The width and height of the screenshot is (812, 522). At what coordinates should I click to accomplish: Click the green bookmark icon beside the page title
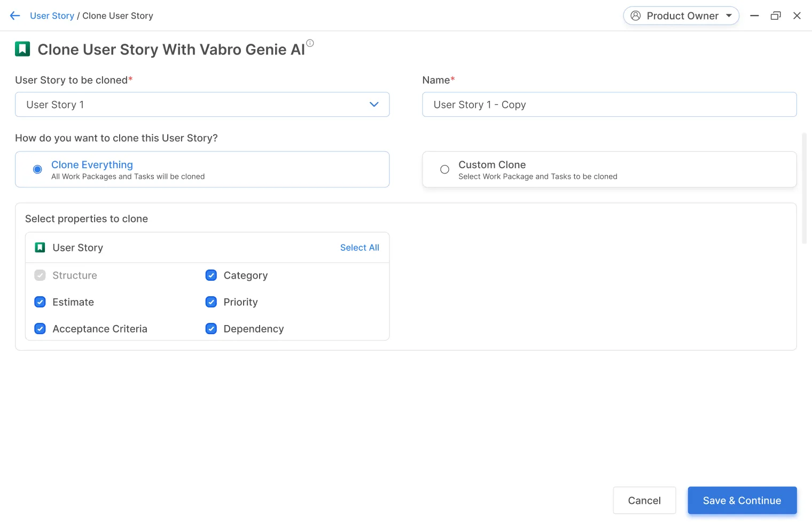pos(22,49)
